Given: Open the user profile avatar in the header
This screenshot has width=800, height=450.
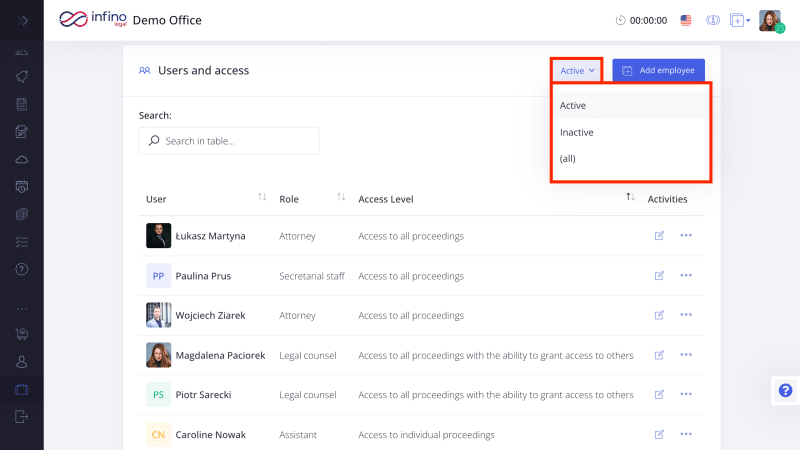Looking at the screenshot, I should [x=769, y=20].
